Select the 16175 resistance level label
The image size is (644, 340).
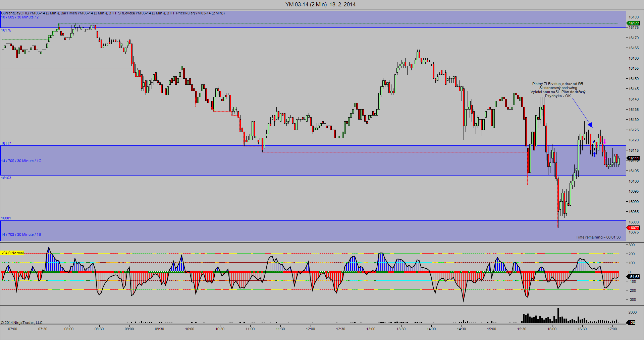pyautogui.click(x=6, y=30)
